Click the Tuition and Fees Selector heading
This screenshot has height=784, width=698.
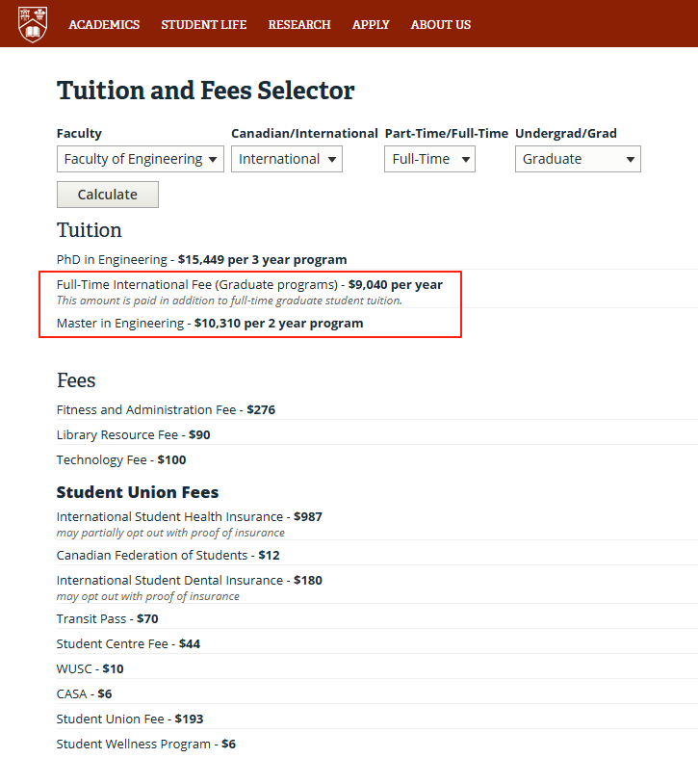point(206,91)
